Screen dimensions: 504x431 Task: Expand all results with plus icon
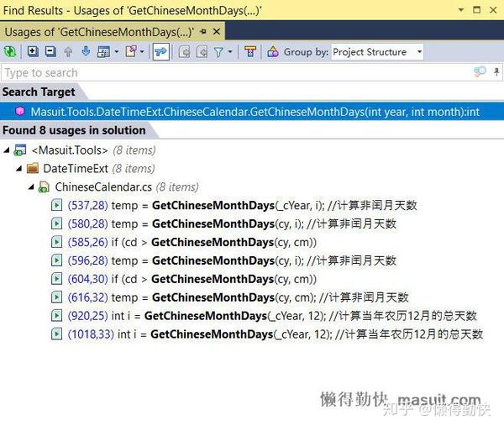tap(33, 51)
